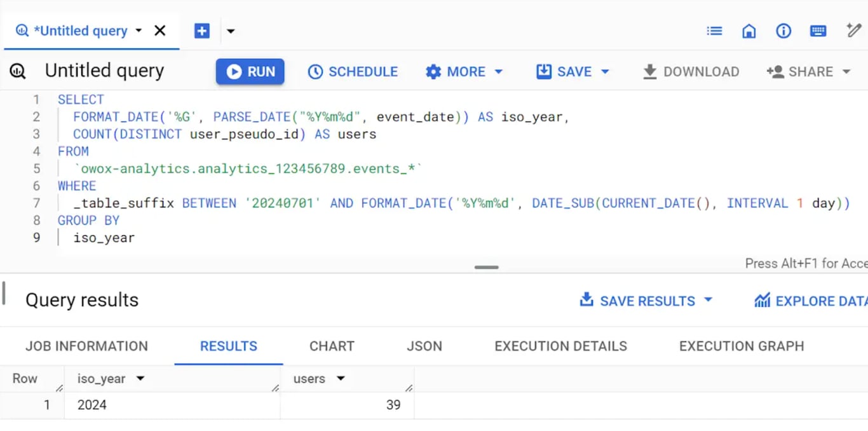Click the FORMAT_DATE('%G' text on line 2
This screenshot has width=868, height=431.
[x=134, y=117]
